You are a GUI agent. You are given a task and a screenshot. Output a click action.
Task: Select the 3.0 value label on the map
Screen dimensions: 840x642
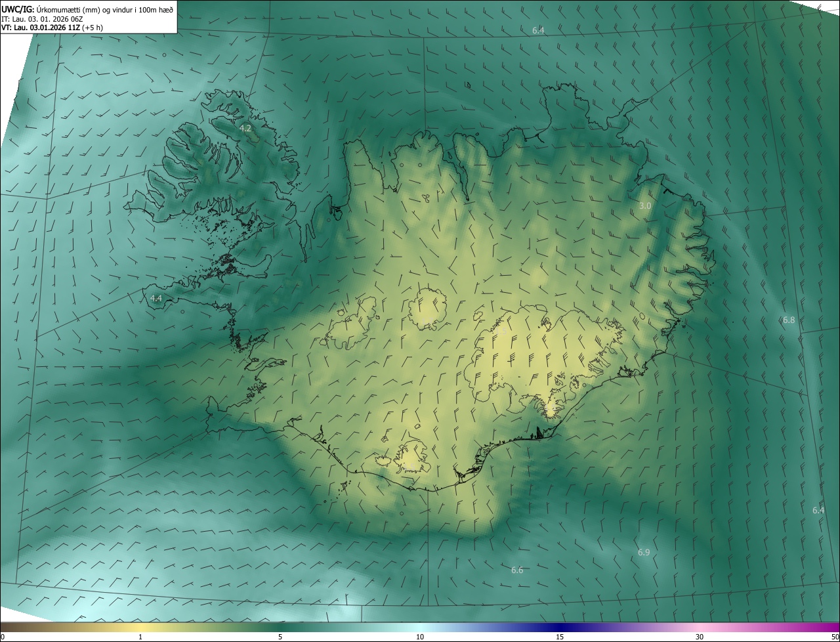tap(645, 205)
